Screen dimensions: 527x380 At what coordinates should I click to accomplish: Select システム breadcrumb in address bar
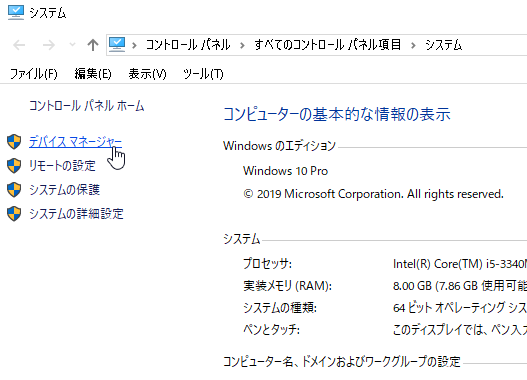click(444, 45)
